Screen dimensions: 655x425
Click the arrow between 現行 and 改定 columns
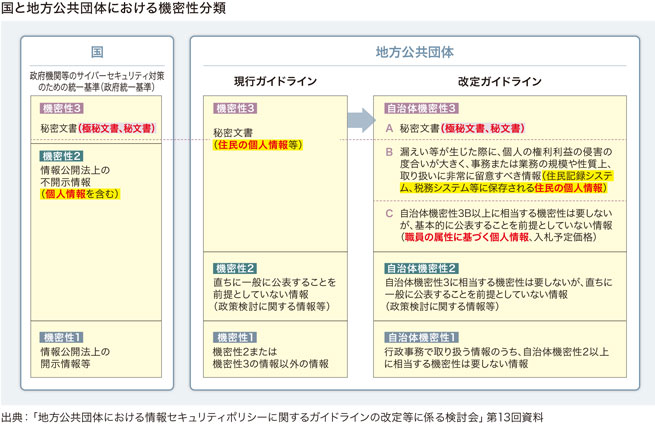coord(361,120)
